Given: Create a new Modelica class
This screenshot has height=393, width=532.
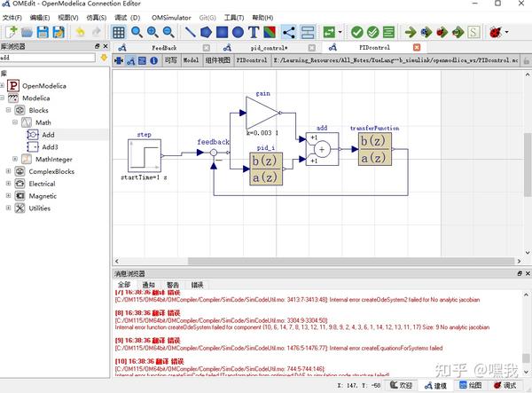Looking at the screenshot, I should pos(11,32).
